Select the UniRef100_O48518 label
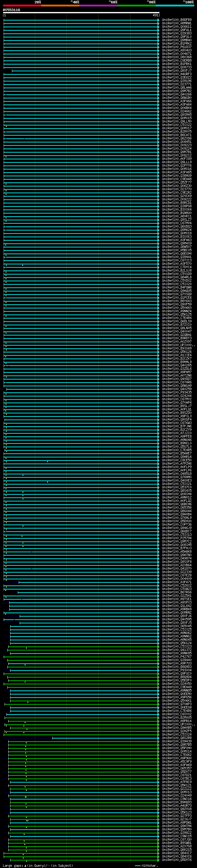The height and width of the screenshot is (868, 197). [176, 474]
